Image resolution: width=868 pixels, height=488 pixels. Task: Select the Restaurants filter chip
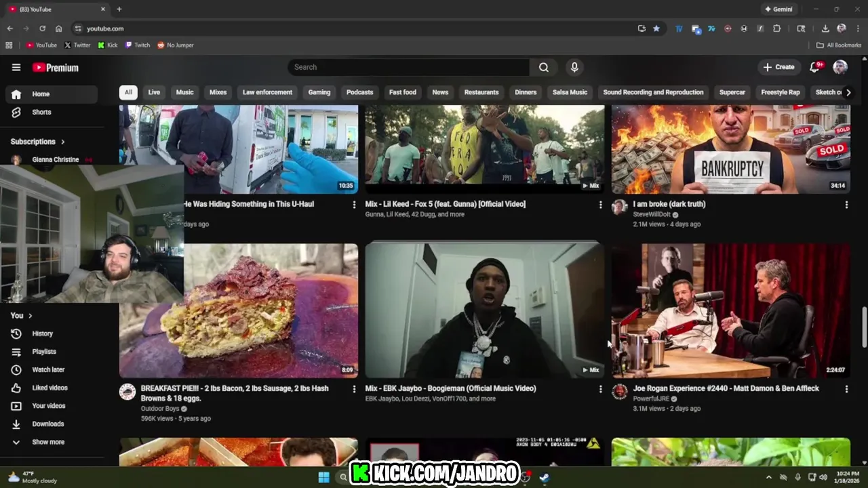click(x=481, y=92)
